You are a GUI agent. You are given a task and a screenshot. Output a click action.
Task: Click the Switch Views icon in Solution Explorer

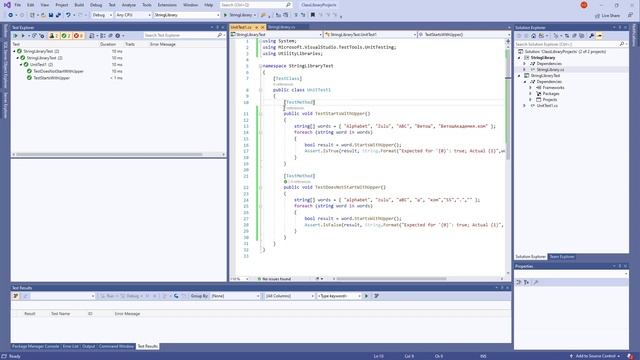coord(542,36)
